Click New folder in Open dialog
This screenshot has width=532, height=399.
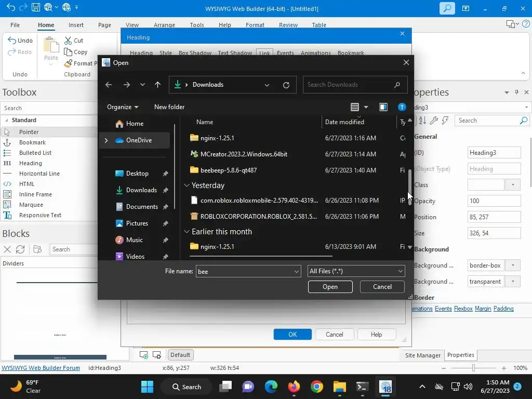click(169, 107)
